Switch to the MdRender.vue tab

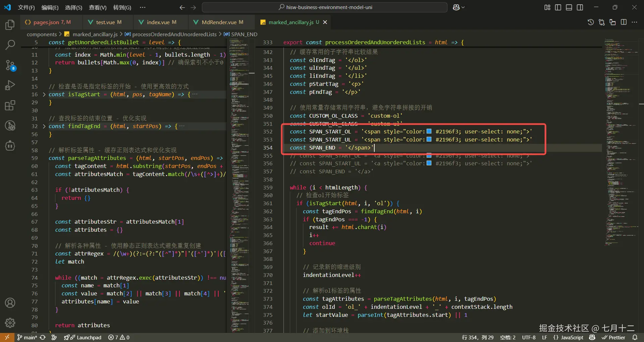coord(219,22)
